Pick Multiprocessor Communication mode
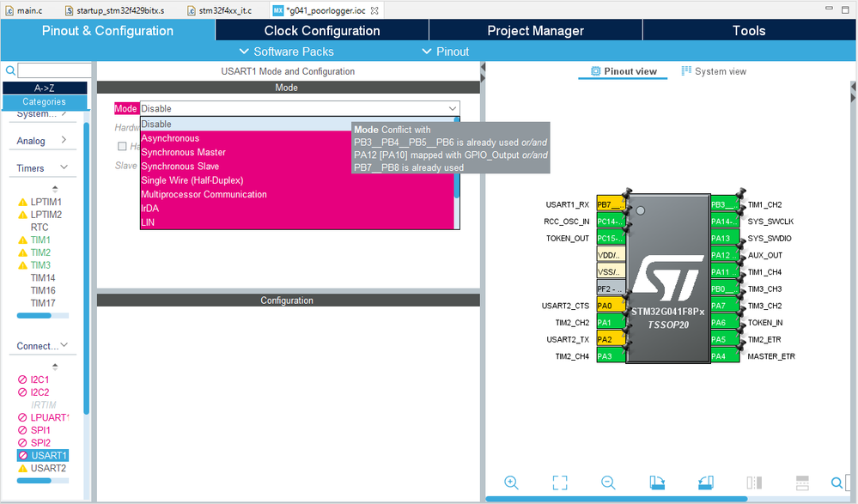Screen dimensions: 858x504 click(297, 194)
